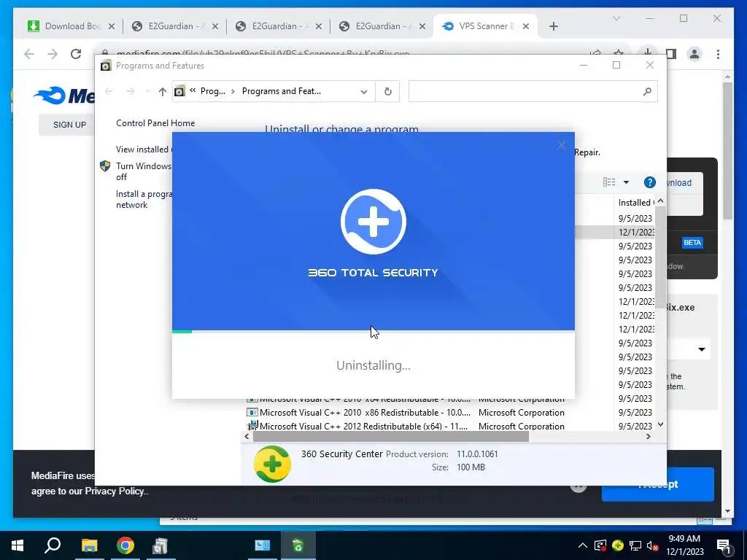
Task: Go back in Chrome browser
Action: [29, 54]
